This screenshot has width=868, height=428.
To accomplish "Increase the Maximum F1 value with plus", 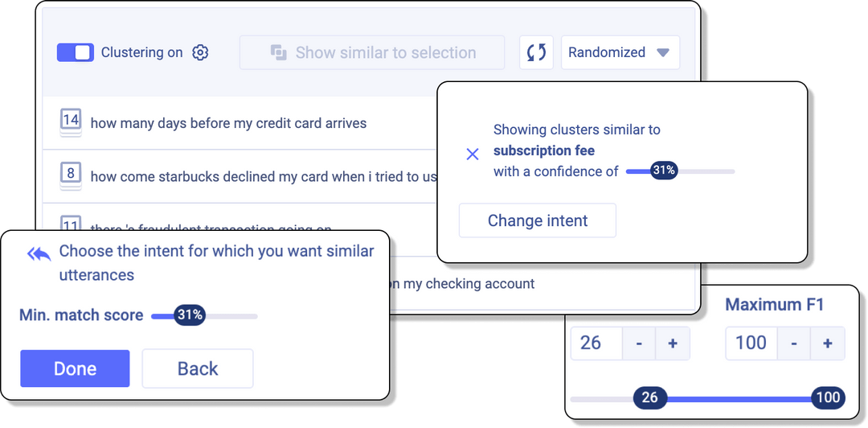I will tap(827, 344).
